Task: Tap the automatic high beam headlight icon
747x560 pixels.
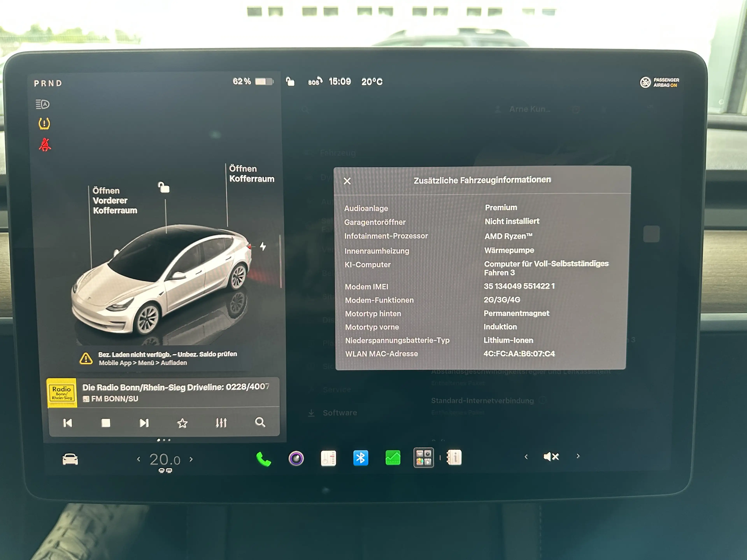Action: [43, 104]
